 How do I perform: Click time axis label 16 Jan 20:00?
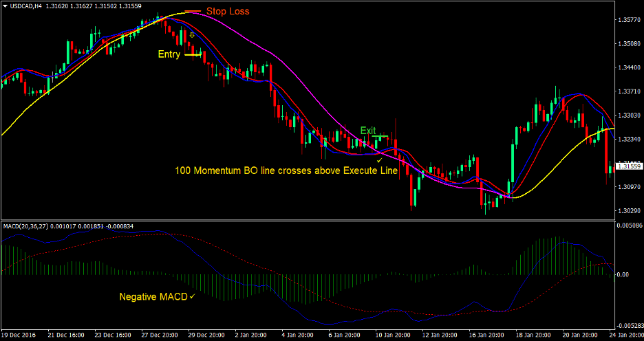click(488, 335)
